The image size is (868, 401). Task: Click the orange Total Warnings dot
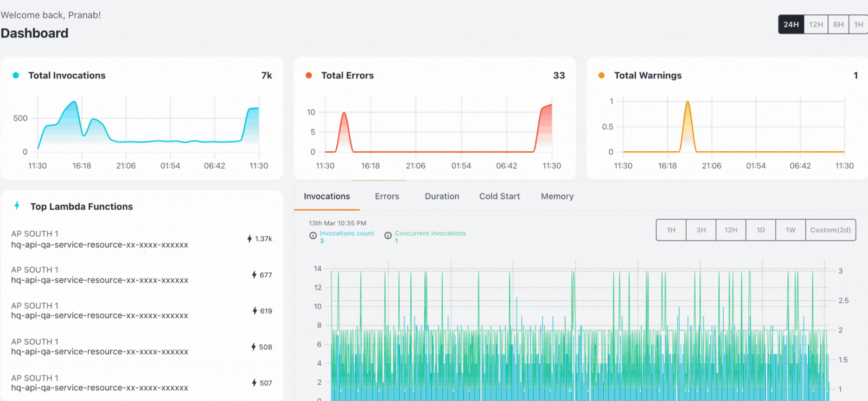pos(601,75)
